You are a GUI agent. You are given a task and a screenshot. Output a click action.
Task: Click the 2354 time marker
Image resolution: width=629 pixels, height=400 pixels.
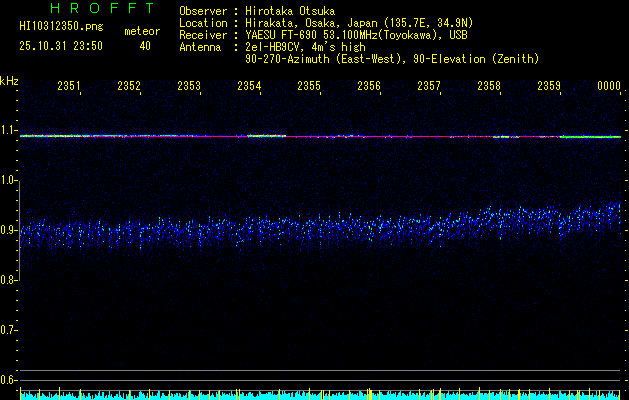(249, 87)
